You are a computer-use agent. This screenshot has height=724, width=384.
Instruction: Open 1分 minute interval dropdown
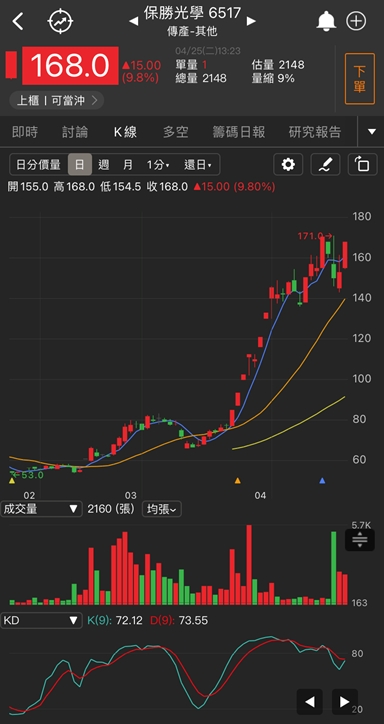tap(158, 164)
